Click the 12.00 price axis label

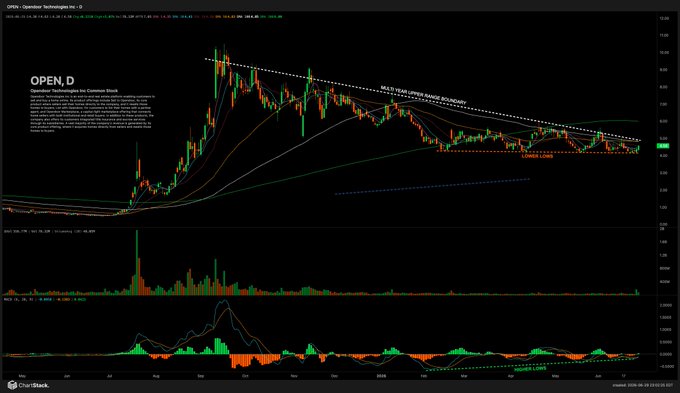(x=664, y=19)
